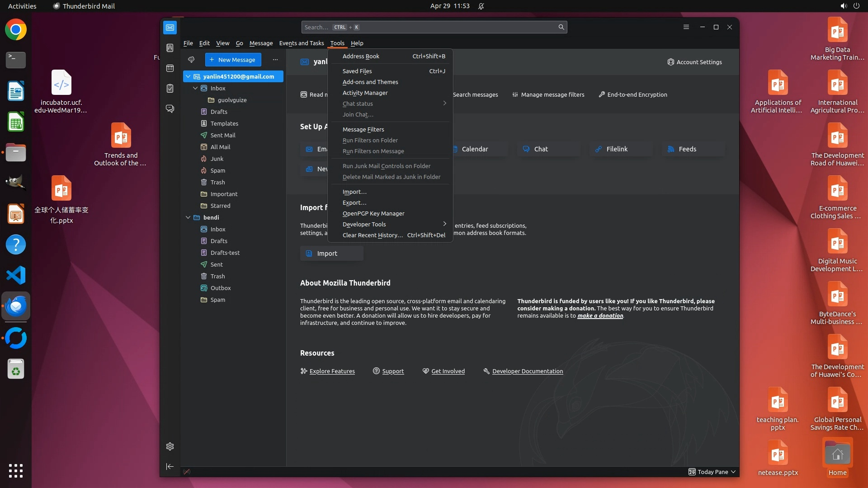Click the New Message button
Viewport: 868px width, 488px height.
[x=233, y=60]
